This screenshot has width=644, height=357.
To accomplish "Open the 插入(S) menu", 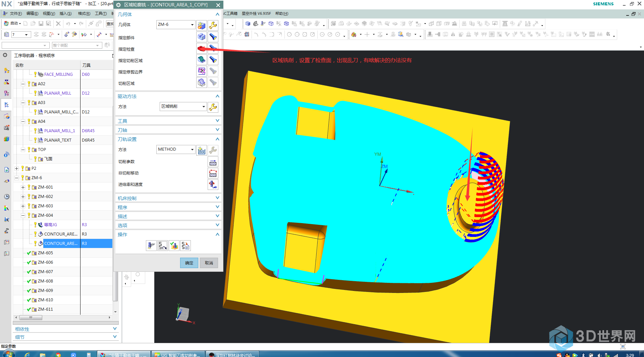I will (65, 13).
